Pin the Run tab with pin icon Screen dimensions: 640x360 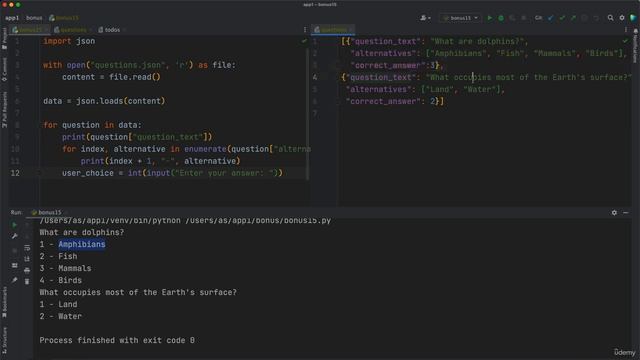click(x=15, y=280)
